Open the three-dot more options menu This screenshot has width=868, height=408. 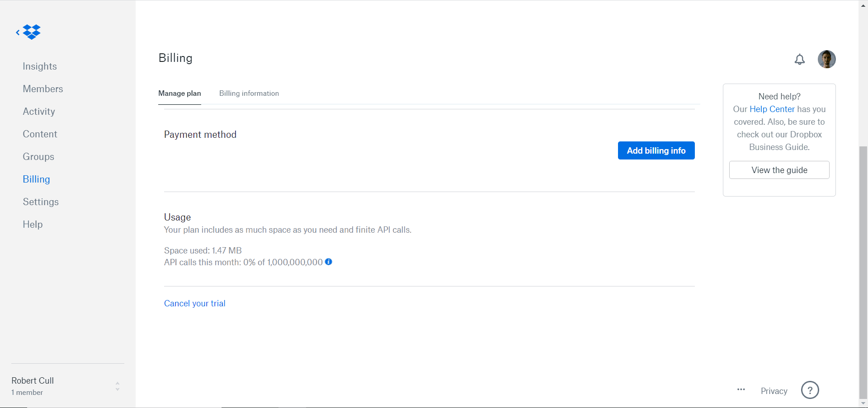[x=741, y=389]
